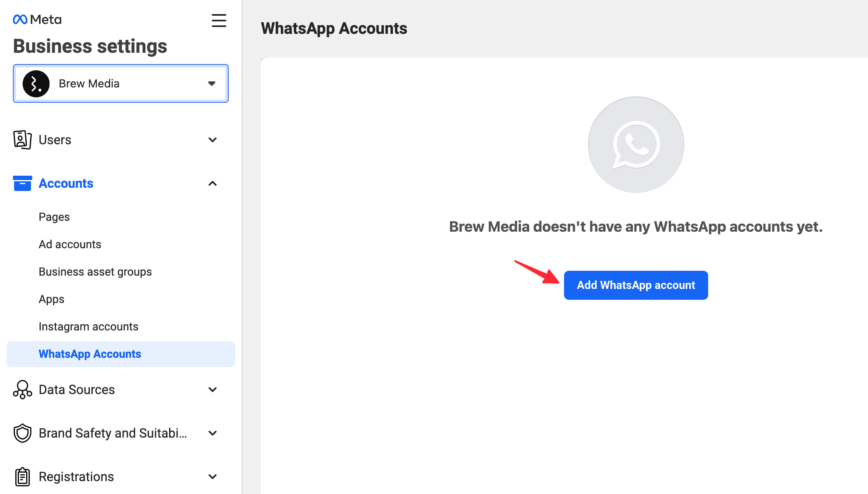Click the Meta logo
Screen dimensions: 868x494
click(x=37, y=19)
